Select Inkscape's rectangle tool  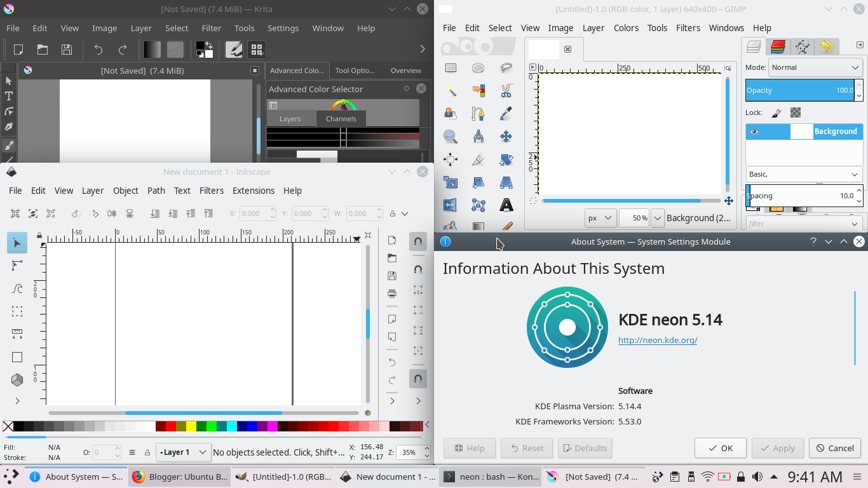click(x=17, y=356)
